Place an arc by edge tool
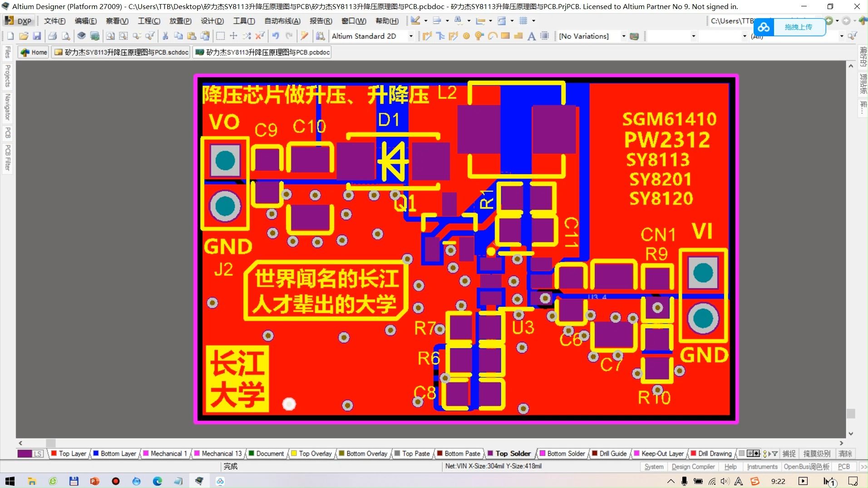This screenshot has width=868, height=488. coord(492,36)
